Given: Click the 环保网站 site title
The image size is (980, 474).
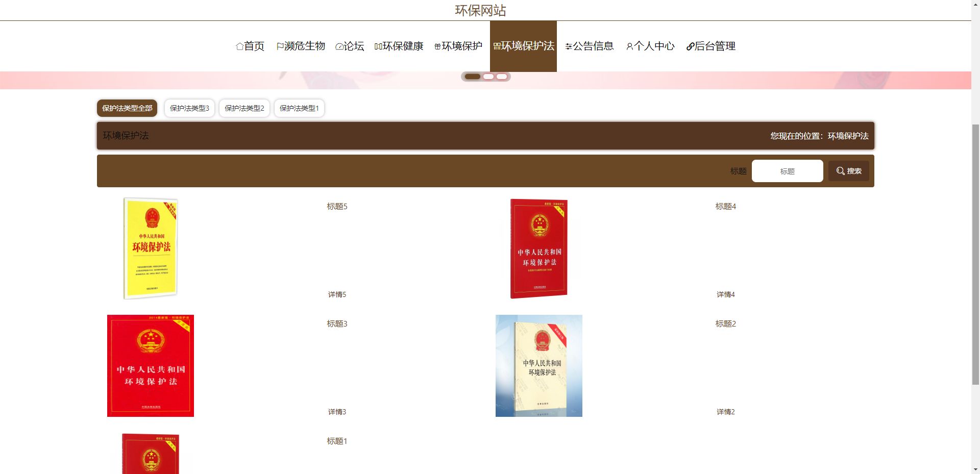Looking at the screenshot, I should [x=480, y=10].
